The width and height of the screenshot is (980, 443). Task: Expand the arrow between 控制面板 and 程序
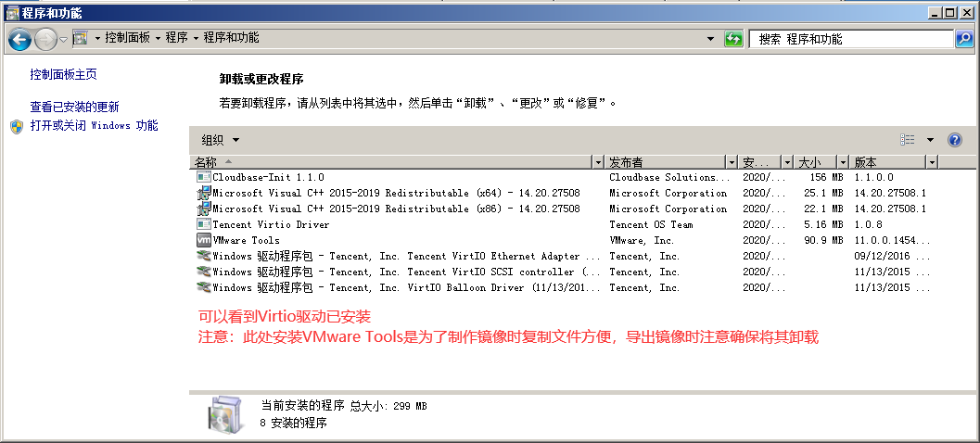click(158, 38)
